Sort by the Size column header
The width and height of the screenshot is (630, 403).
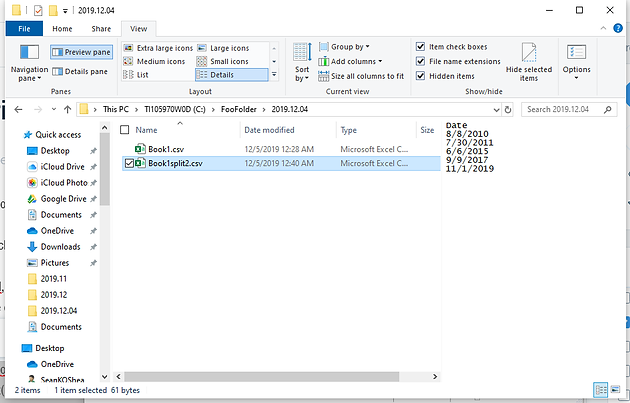coord(428,130)
